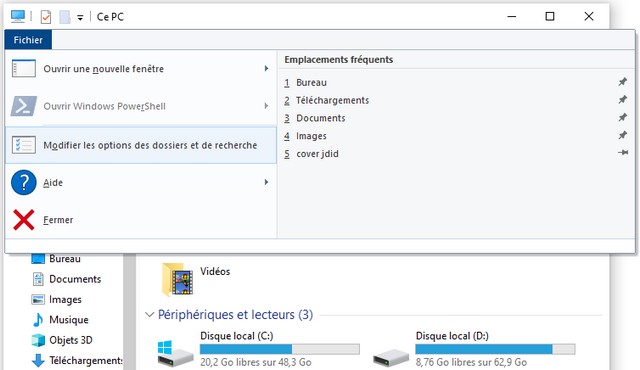Expand the Aide submenu arrow
The width and height of the screenshot is (640, 370).
pos(266,182)
